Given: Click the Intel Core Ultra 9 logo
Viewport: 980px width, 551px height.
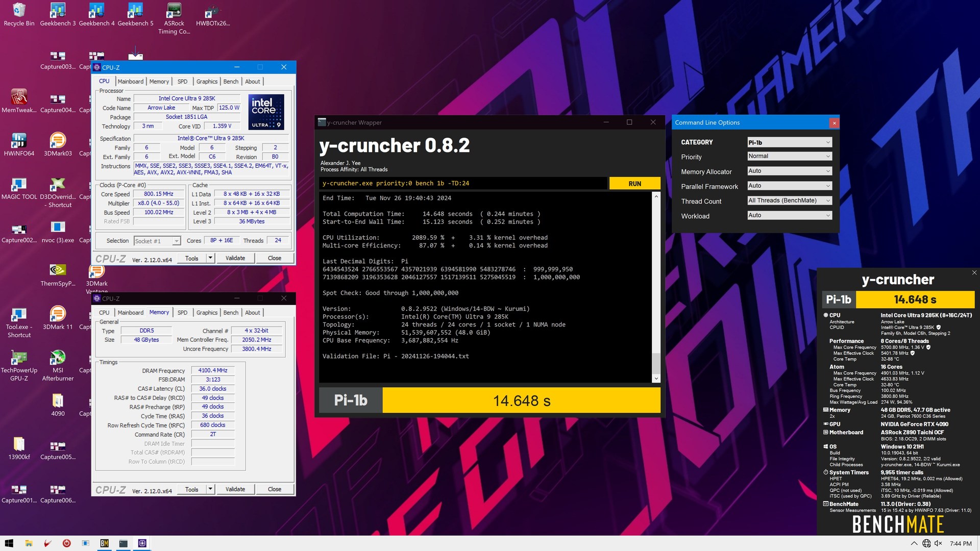Looking at the screenshot, I should [x=266, y=112].
